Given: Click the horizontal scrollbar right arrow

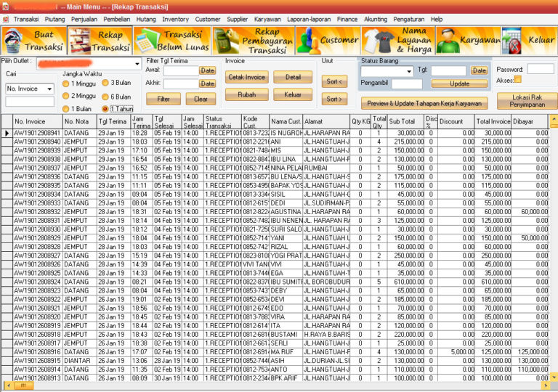Looking at the screenshot, I should 546,385.
